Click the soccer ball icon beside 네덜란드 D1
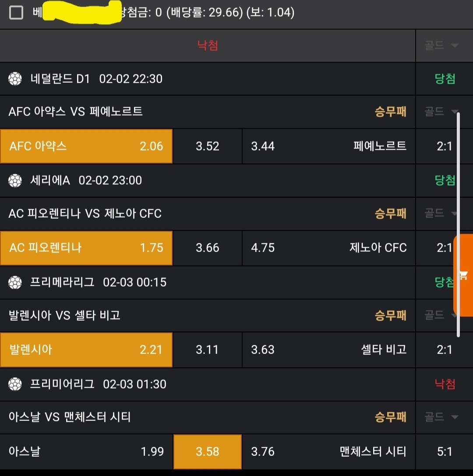 click(x=15, y=79)
